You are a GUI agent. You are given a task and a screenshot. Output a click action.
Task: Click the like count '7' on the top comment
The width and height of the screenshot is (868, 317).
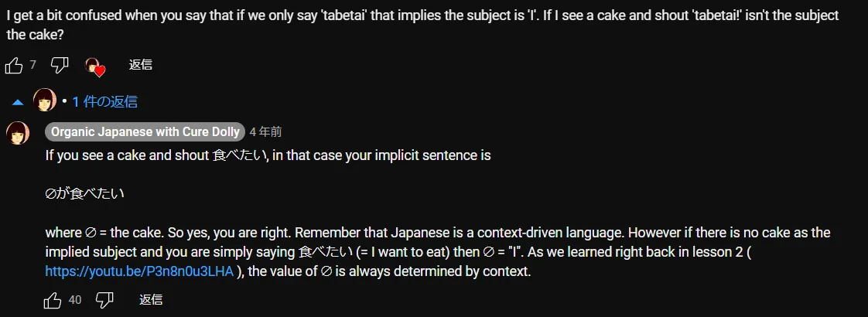(x=33, y=66)
